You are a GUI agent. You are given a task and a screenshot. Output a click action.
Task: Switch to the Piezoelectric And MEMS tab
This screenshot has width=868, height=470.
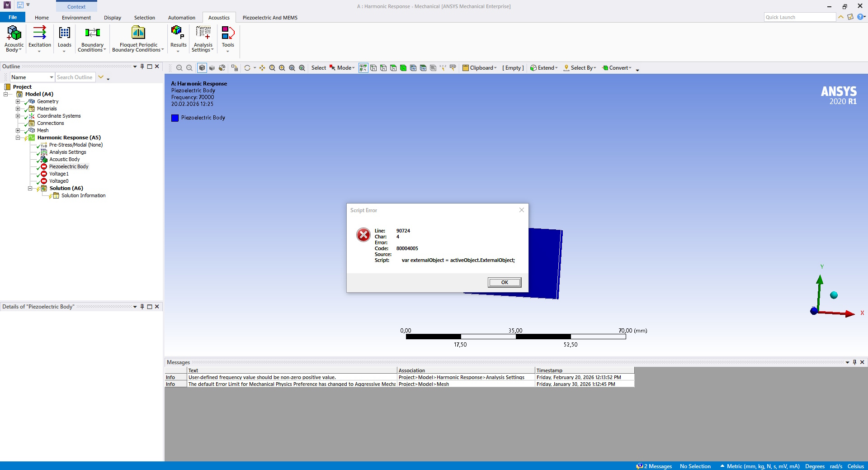tap(270, 18)
